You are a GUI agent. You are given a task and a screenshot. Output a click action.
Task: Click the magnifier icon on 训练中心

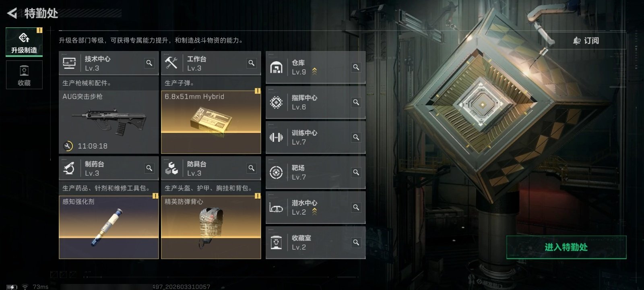click(x=356, y=137)
